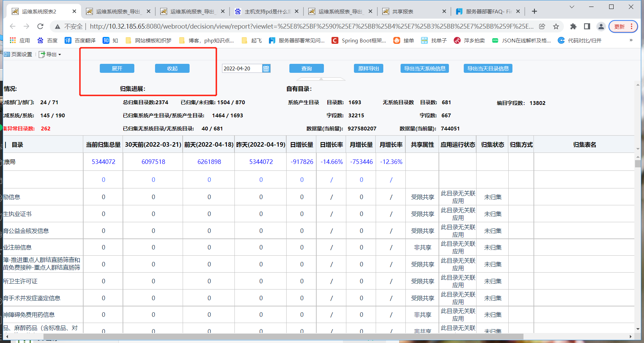Share this page icon
Screen dimensions: 644x343
click(x=542, y=26)
